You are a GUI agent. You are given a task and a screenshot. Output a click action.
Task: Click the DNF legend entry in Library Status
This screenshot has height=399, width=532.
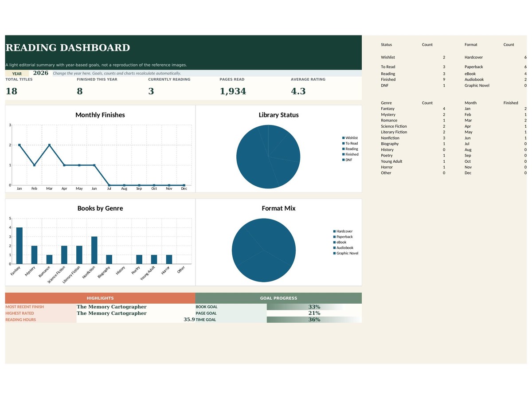point(347,160)
